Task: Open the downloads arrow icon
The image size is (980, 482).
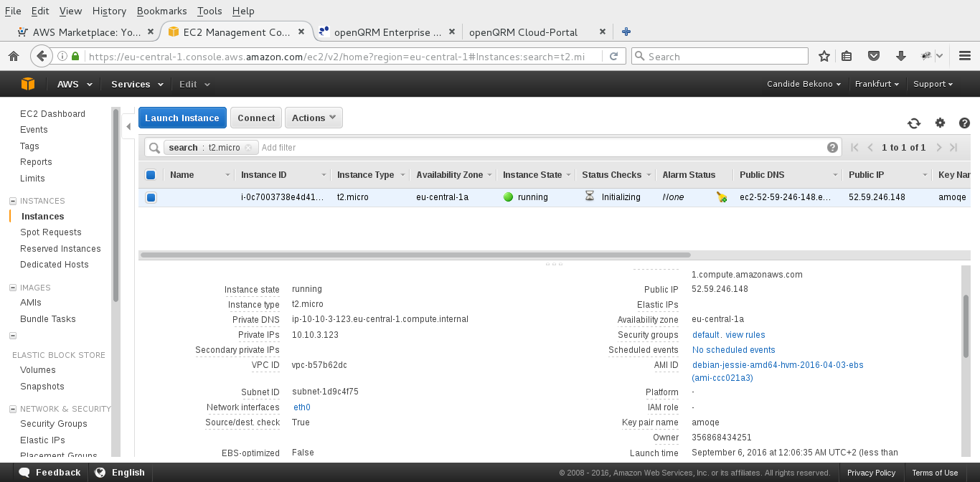Action: (901, 56)
